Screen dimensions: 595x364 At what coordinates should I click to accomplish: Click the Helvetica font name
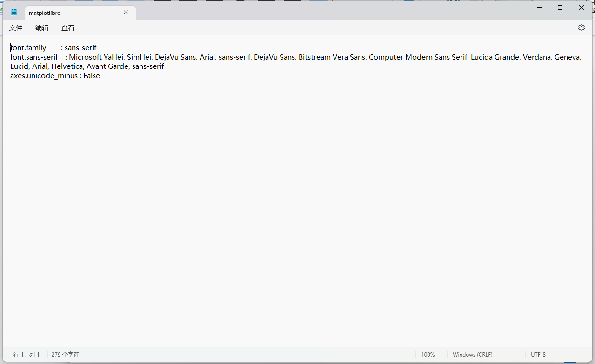(67, 66)
